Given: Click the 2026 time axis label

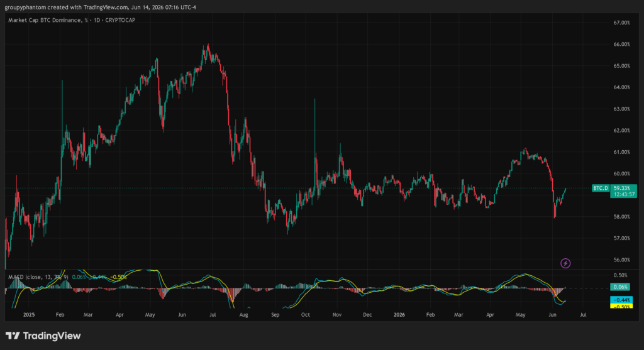Looking at the screenshot, I should 399,315.
